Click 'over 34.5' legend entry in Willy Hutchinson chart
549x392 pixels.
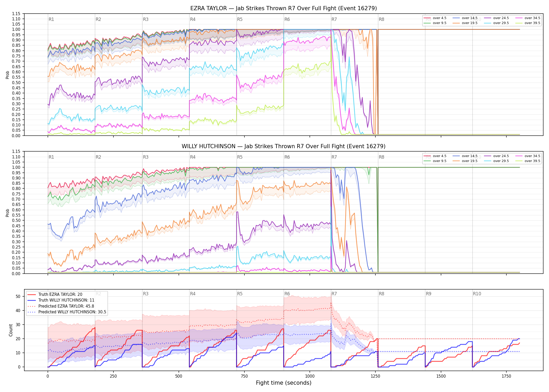(x=528, y=156)
